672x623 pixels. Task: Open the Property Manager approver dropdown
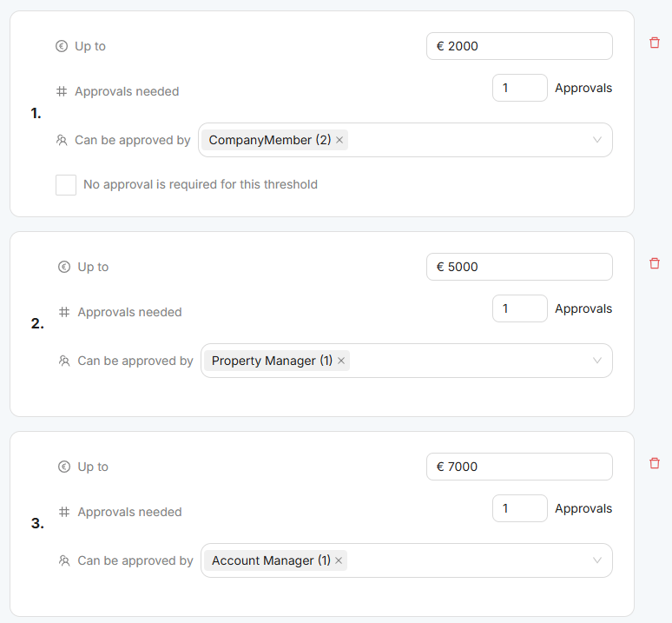(x=597, y=361)
